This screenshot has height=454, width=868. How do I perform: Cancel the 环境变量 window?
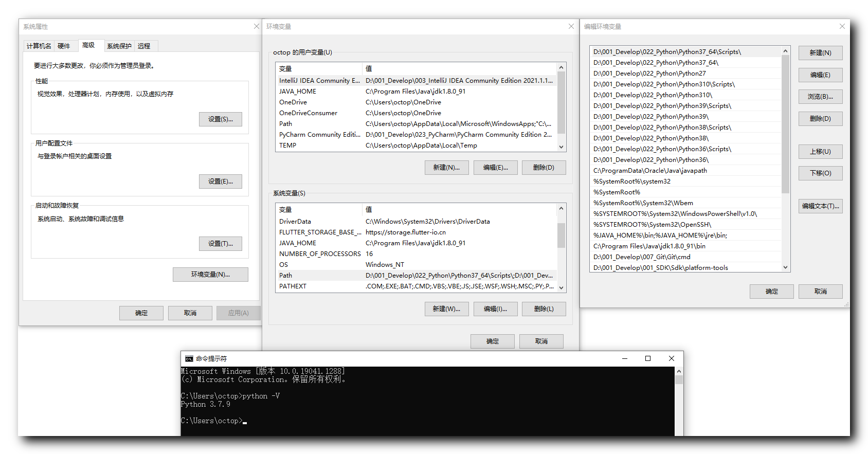pos(541,341)
